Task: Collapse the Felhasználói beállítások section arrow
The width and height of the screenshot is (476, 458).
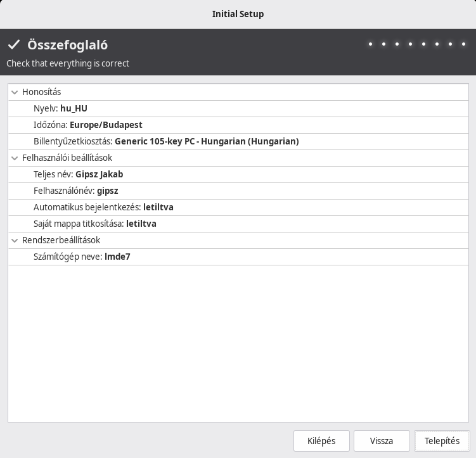Action: [15, 158]
